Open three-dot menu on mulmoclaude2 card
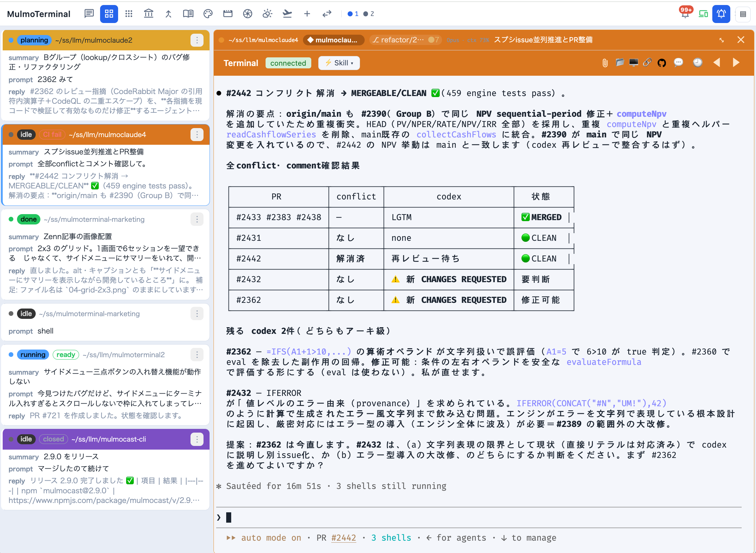Image resolution: width=756 pixels, height=553 pixels. click(197, 40)
